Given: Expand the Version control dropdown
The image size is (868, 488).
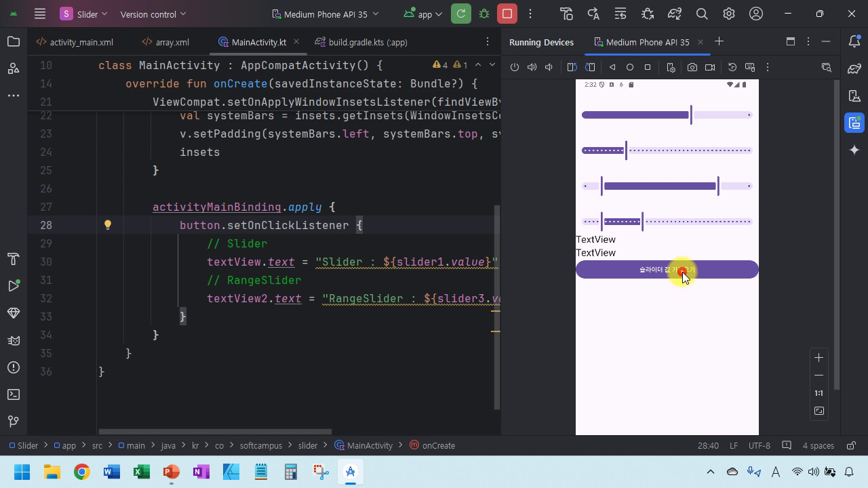Looking at the screenshot, I should click(x=153, y=14).
